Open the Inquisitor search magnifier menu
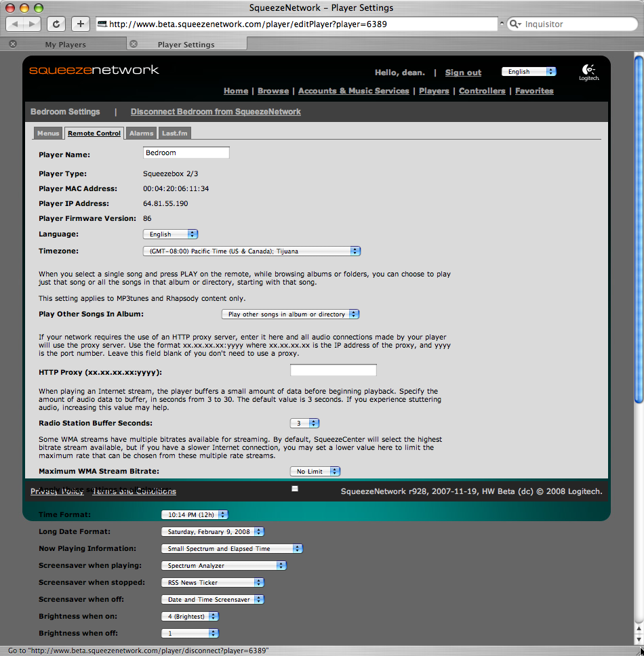 tap(515, 24)
